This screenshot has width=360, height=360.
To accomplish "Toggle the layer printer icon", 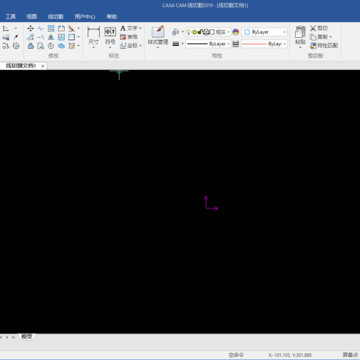I will click(x=206, y=32).
